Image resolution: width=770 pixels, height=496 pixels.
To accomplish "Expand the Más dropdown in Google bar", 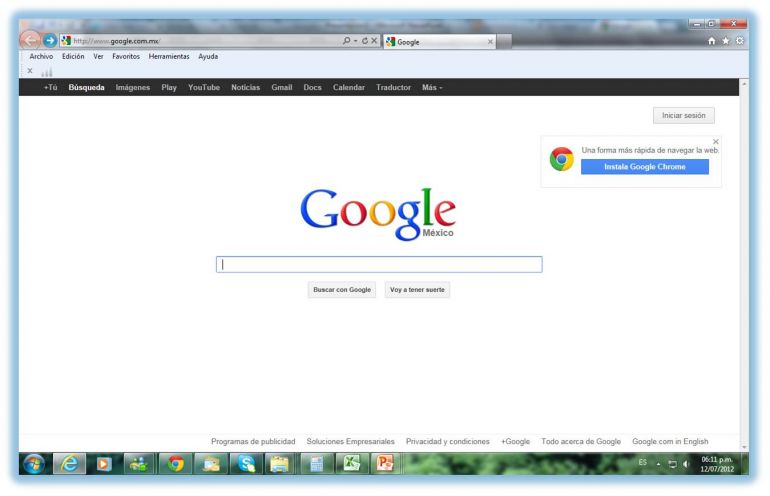I will (432, 87).
